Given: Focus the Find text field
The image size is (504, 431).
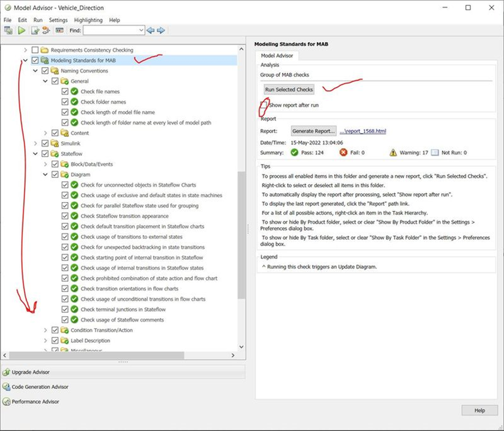Looking at the screenshot, I should (x=111, y=30).
